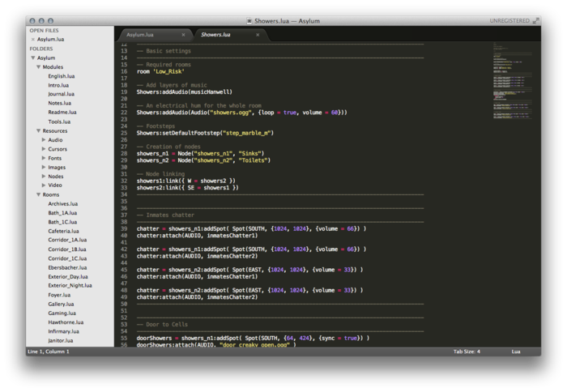
Task: Collapse the Modules folder
Action: pos(38,67)
